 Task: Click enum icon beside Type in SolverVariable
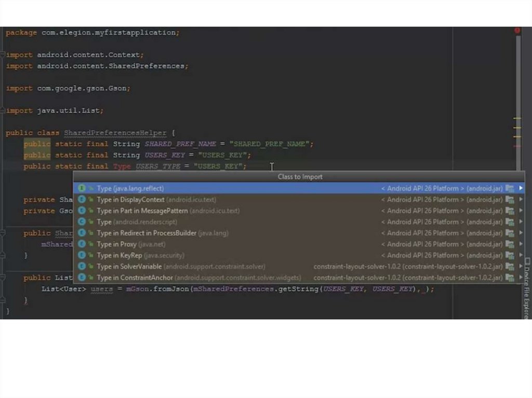(82, 267)
